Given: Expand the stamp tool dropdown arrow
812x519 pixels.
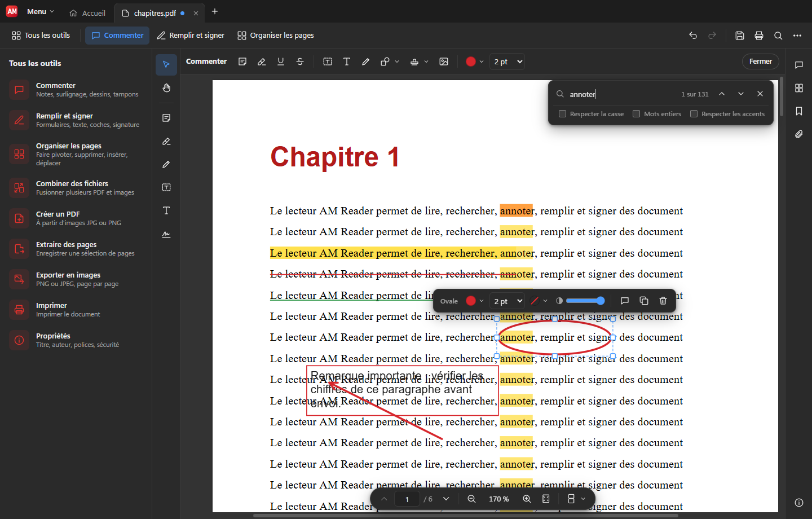Looking at the screenshot, I should click(x=426, y=61).
